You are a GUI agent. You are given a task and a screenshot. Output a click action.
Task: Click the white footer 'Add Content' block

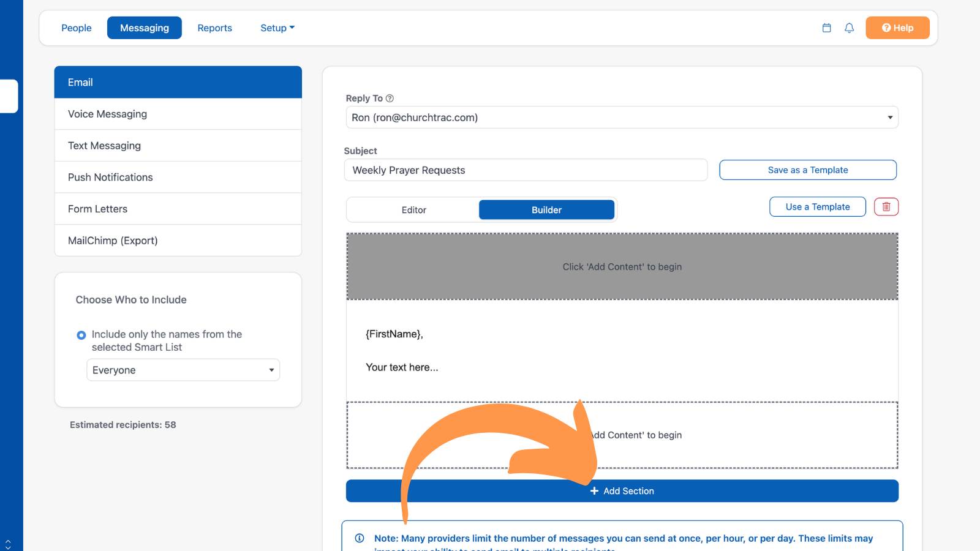coord(622,435)
